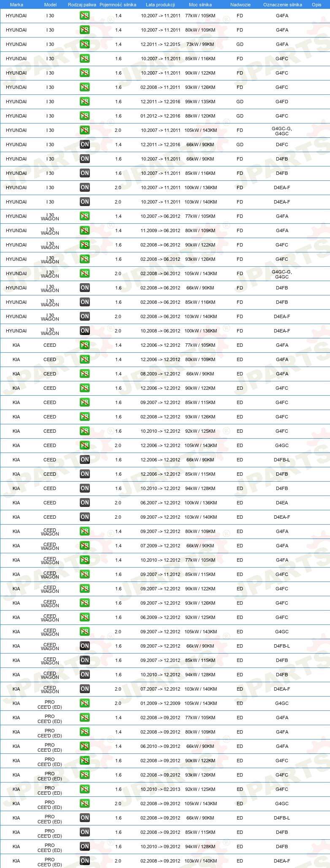Screen dimensions: 330x868
Task: Click the Lata produkcji column header
Action: [x=160, y=5]
